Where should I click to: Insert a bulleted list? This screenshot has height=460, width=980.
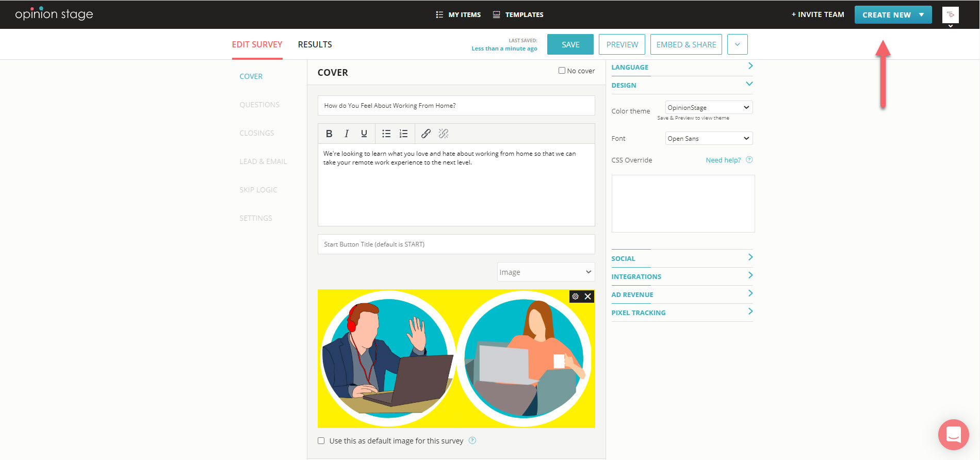(x=386, y=134)
